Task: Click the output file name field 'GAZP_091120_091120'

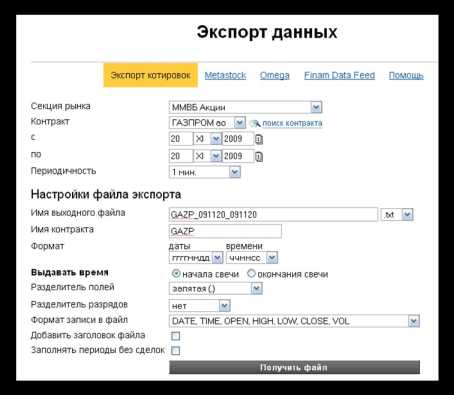Action: coord(273,215)
